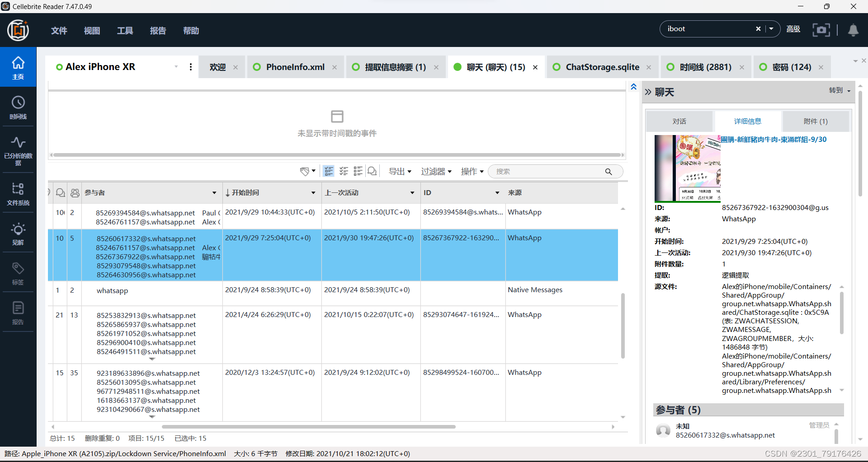Click the group chat attachment thumbnail
Screen dimensions: 868x462
[x=688, y=168]
